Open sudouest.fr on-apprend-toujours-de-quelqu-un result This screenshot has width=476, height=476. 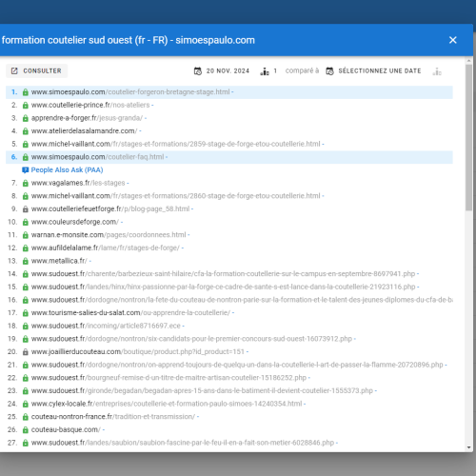click(x=237, y=365)
